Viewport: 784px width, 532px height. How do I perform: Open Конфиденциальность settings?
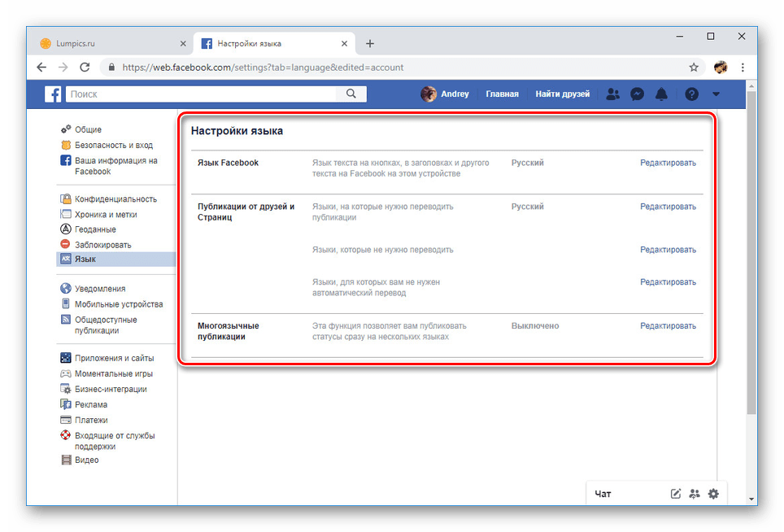pos(115,199)
